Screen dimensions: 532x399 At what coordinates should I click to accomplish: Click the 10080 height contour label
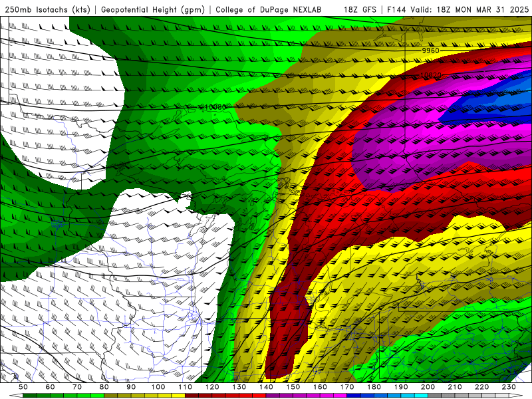[x=215, y=107]
